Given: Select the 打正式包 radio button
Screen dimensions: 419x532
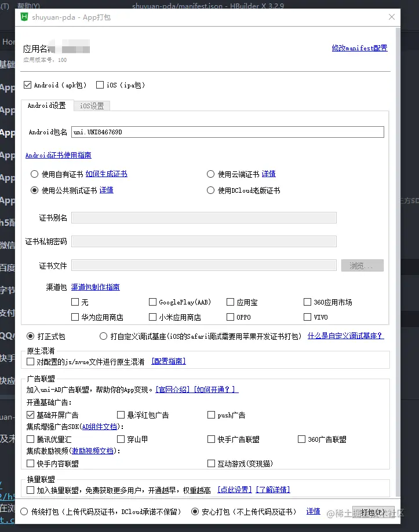Looking at the screenshot, I should click(31, 336).
